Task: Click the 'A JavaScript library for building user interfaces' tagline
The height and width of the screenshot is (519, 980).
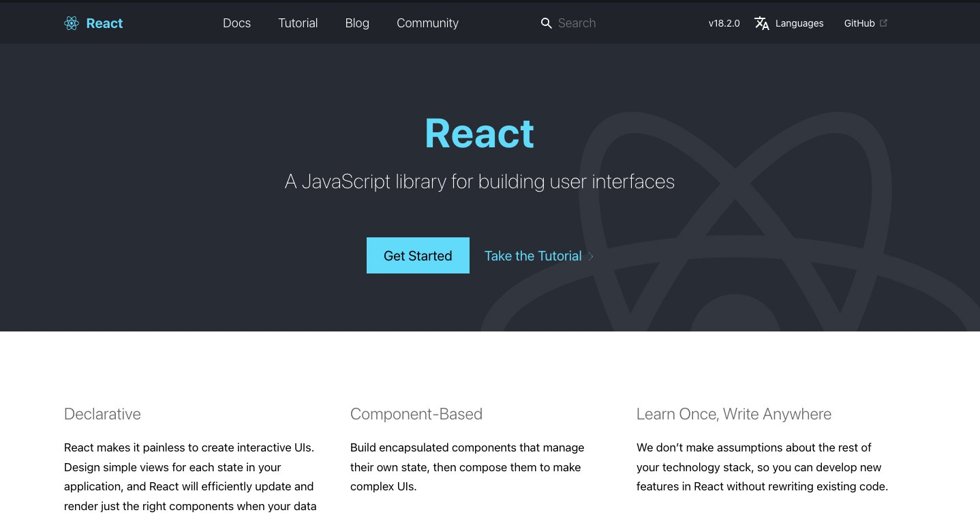Action: click(479, 182)
